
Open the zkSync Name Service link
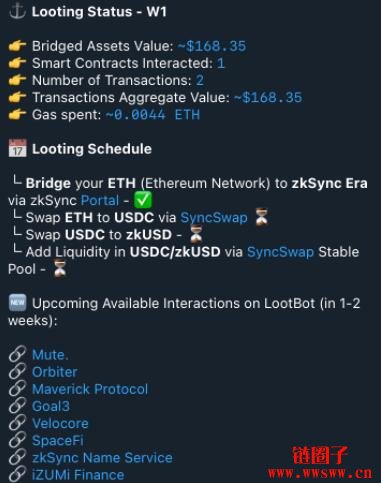point(102,458)
